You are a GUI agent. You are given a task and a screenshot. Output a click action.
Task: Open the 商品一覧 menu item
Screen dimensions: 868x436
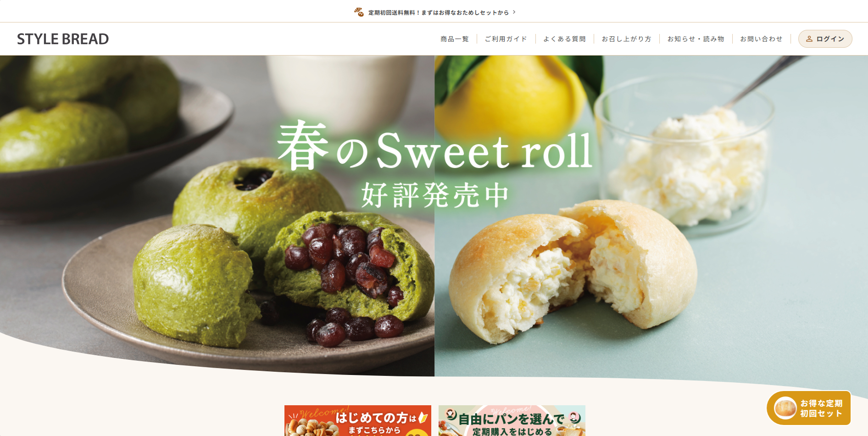[454, 39]
